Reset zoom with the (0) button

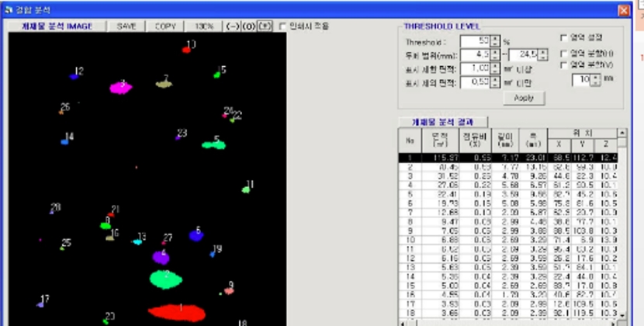(248, 26)
